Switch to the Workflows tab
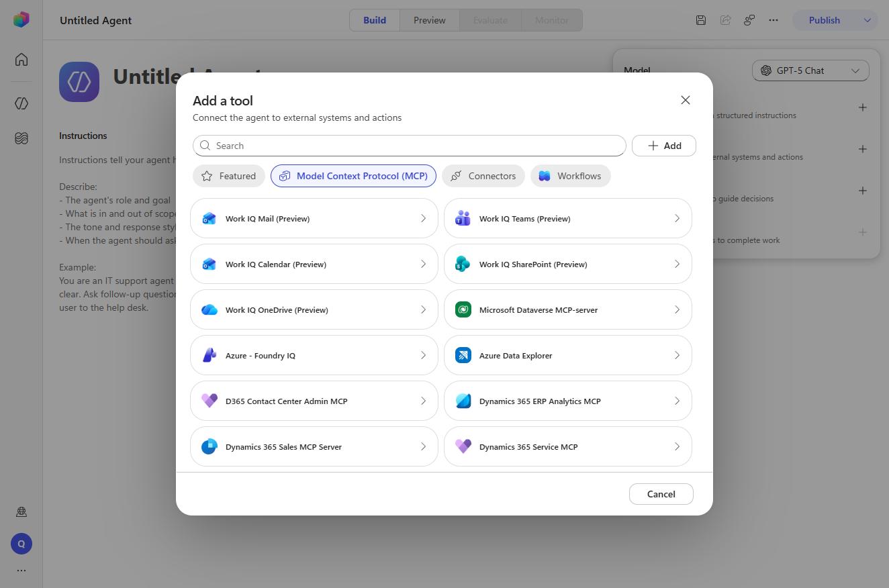 pos(570,176)
